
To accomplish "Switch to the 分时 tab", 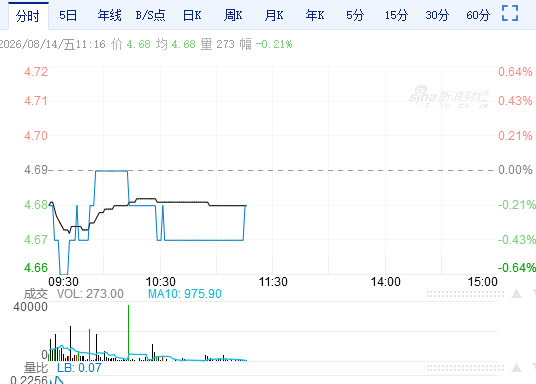I will coord(28,16).
